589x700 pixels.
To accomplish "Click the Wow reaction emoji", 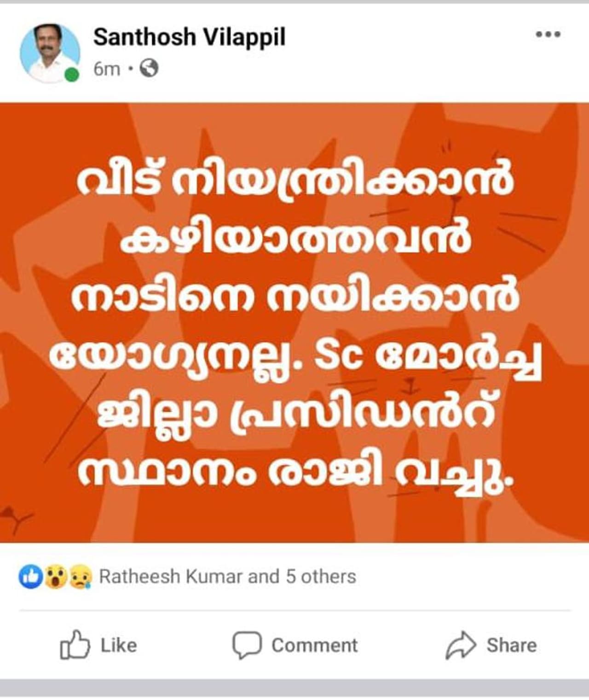I will 55,577.
